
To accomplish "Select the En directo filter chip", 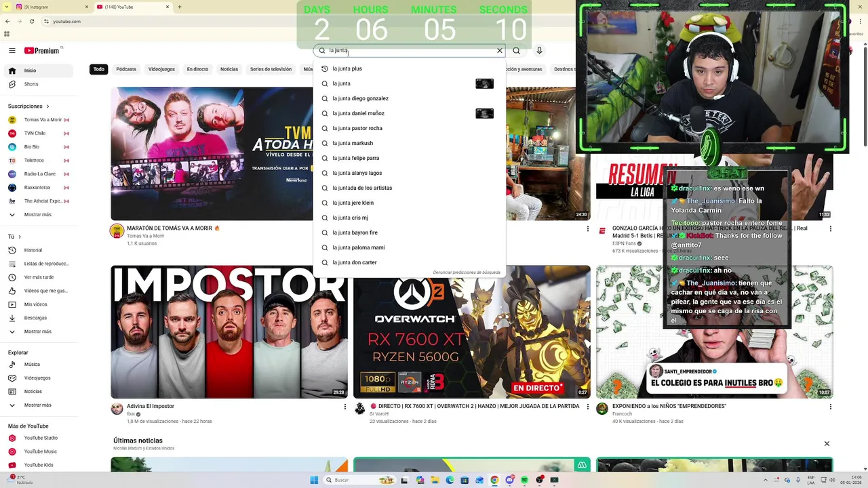I will click(197, 69).
